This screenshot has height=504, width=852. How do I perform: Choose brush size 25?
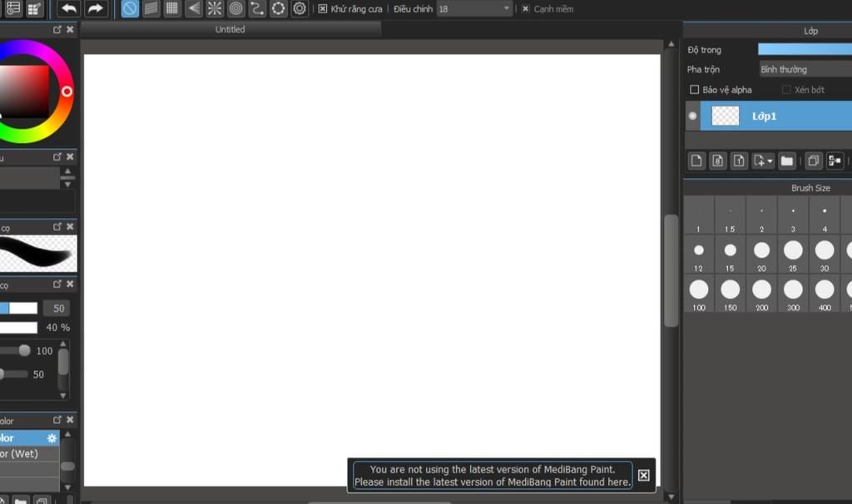793,254
